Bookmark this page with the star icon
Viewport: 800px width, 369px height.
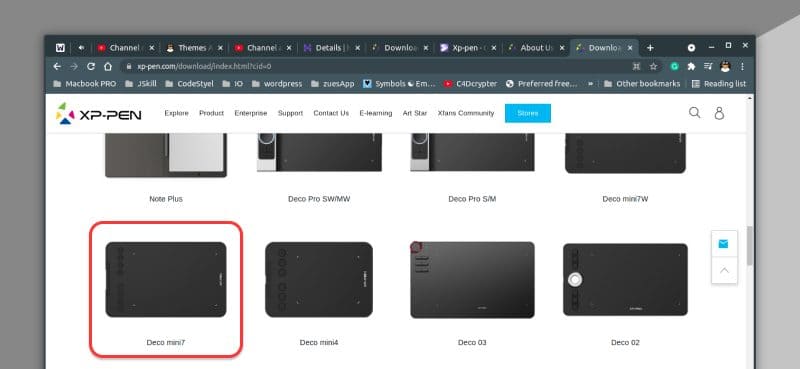pos(653,66)
